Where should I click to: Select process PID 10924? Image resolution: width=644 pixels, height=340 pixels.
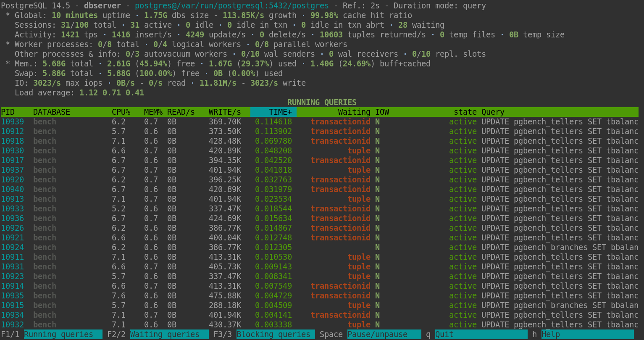click(x=12, y=248)
